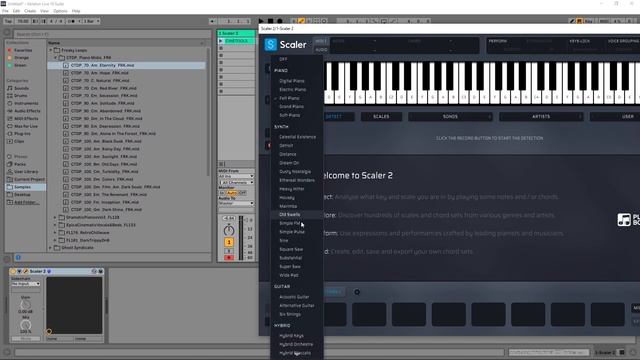
Task: Open MIDI From All Ins dropdown
Action: click(x=236, y=176)
